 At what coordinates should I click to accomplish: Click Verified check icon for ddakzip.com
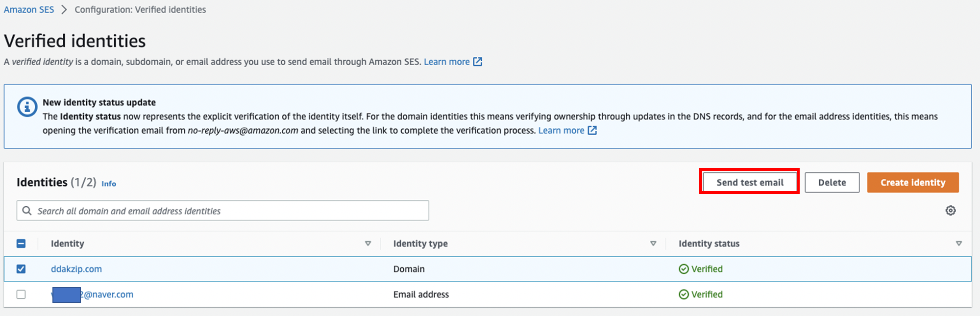pos(684,269)
